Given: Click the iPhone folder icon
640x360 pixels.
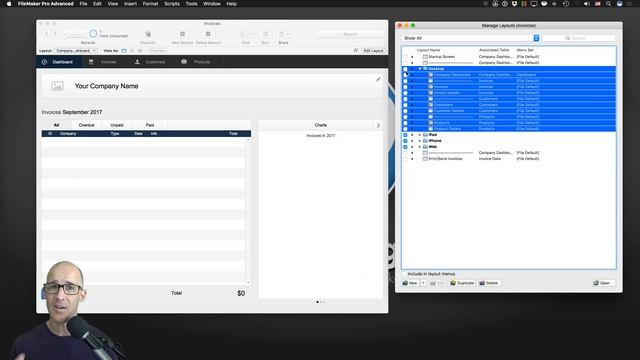Looking at the screenshot, I should (x=425, y=141).
